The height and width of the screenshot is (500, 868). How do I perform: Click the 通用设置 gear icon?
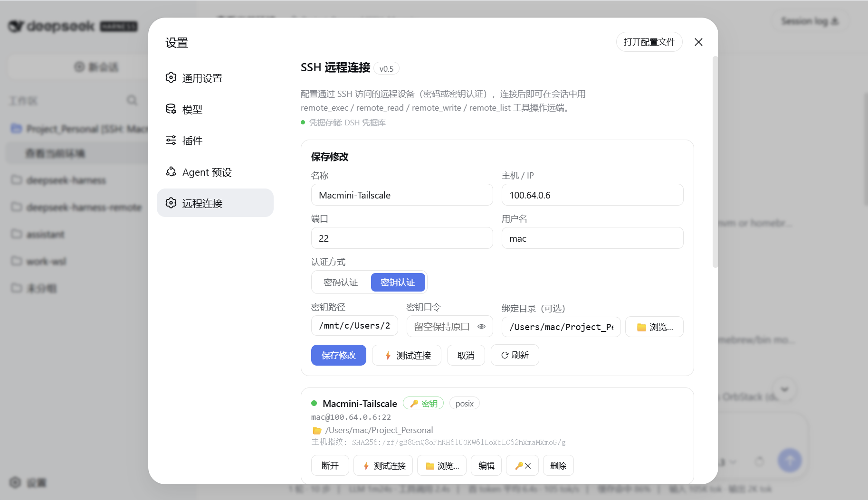[x=171, y=77]
